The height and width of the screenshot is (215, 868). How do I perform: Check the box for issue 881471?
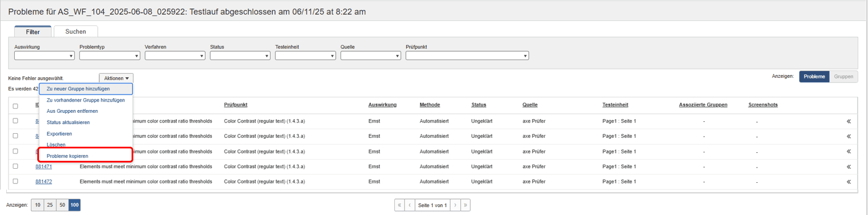pyautogui.click(x=15, y=166)
